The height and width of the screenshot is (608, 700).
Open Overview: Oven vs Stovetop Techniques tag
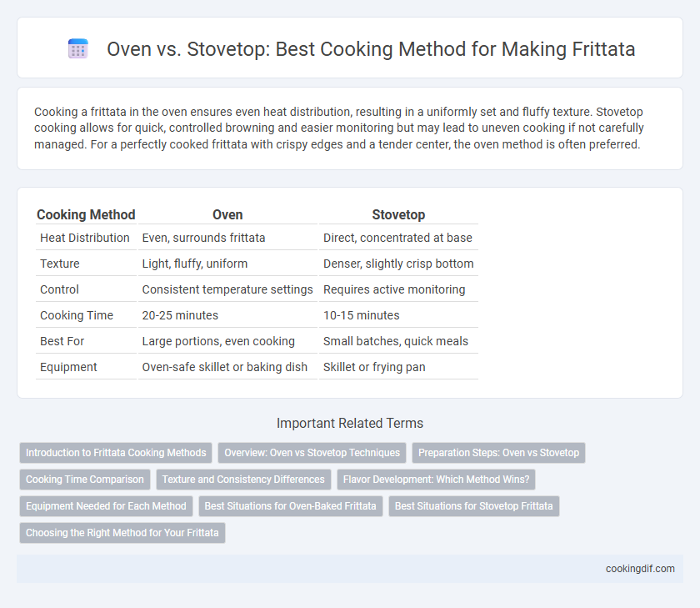(312, 453)
